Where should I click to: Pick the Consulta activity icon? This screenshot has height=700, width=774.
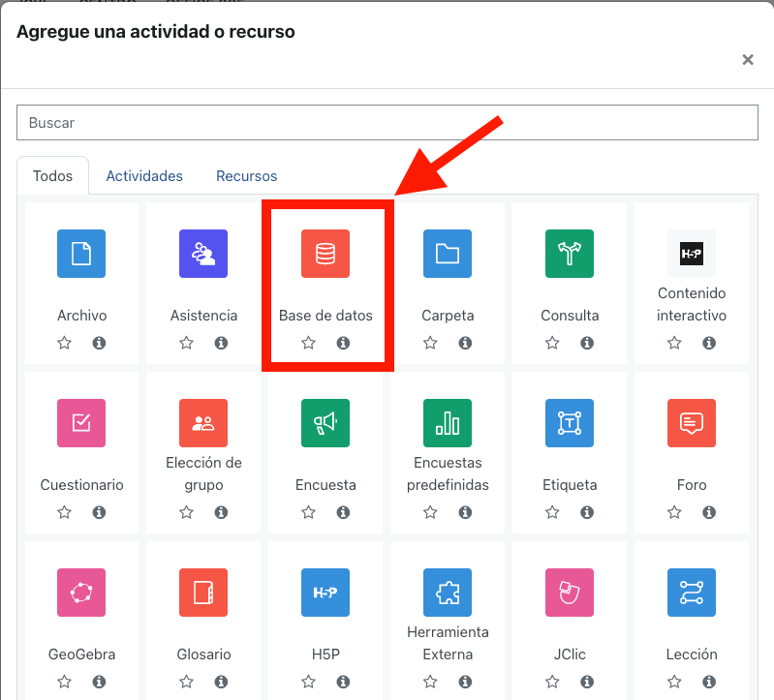[570, 254]
